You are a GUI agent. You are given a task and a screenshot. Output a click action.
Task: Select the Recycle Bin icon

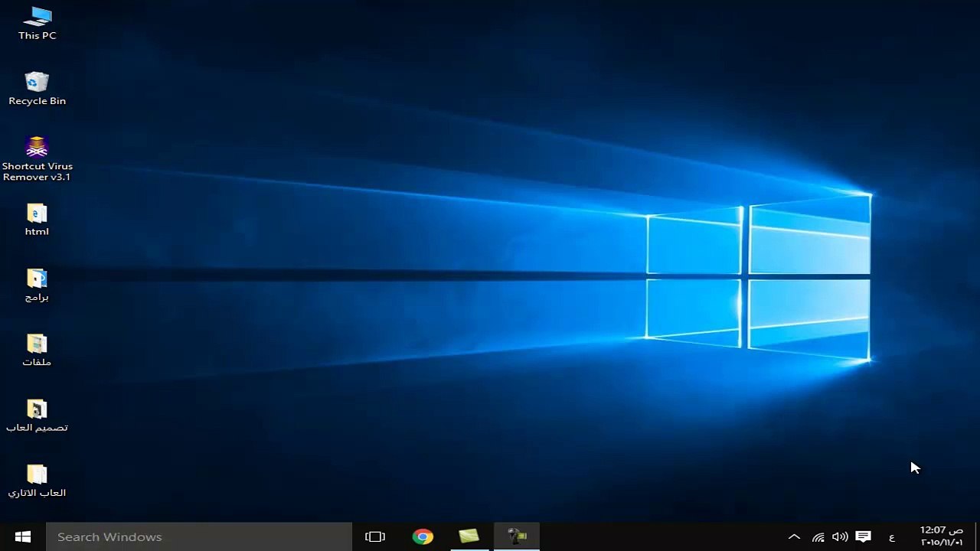37,89
